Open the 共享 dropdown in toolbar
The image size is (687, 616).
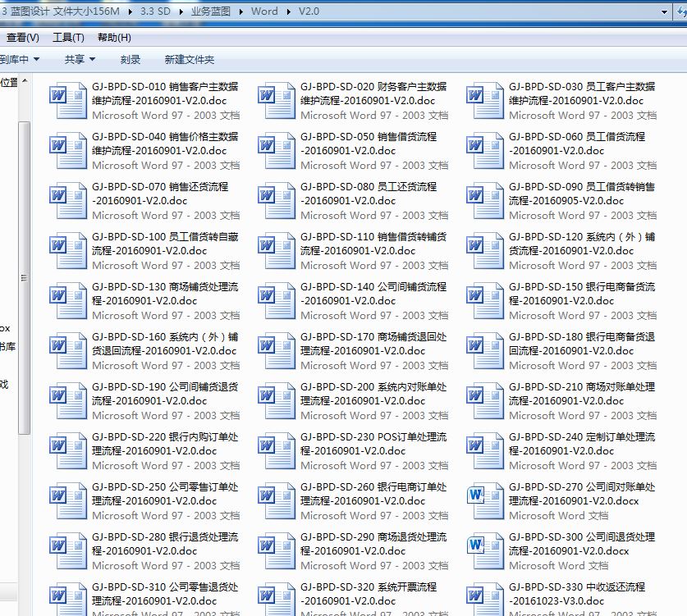80,59
